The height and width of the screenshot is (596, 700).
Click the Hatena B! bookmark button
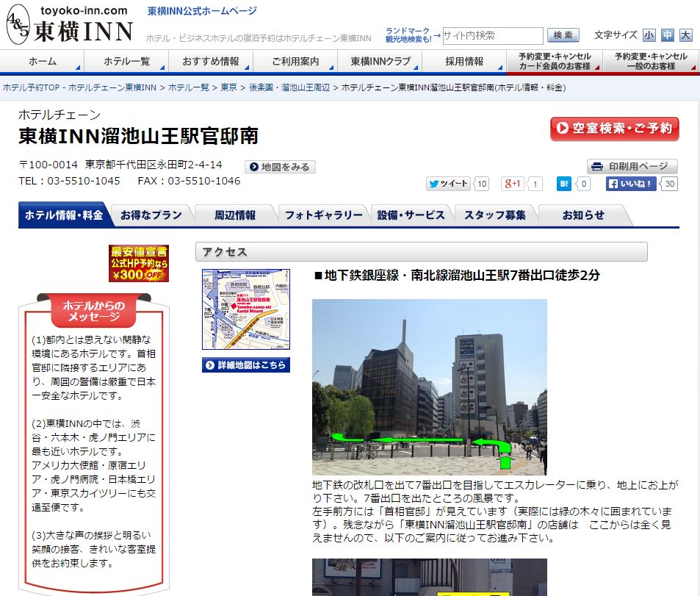pos(564,184)
